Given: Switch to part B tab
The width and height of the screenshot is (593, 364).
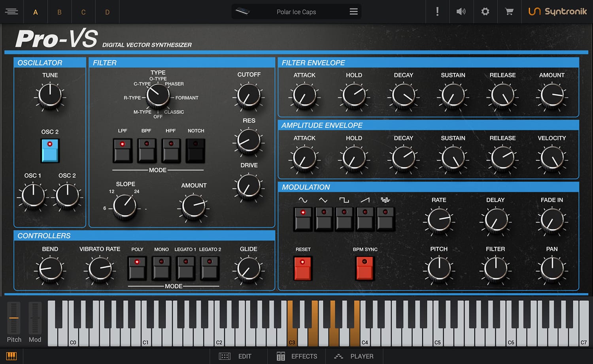Looking at the screenshot, I should (x=59, y=12).
